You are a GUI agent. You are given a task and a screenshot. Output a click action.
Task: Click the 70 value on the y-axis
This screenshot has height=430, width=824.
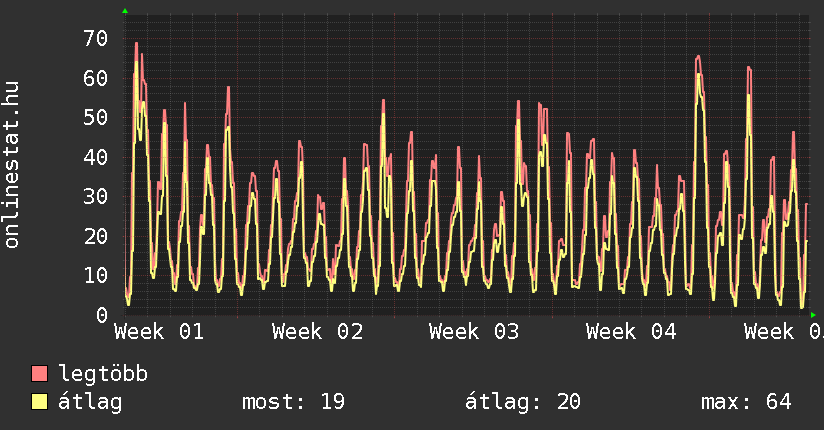pyautogui.click(x=95, y=39)
